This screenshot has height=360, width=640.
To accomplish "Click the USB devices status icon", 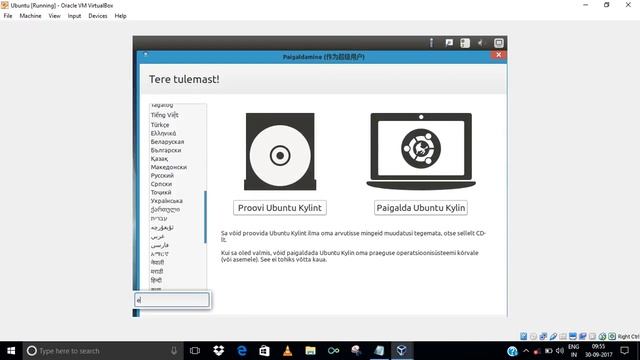I will point(553,336).
